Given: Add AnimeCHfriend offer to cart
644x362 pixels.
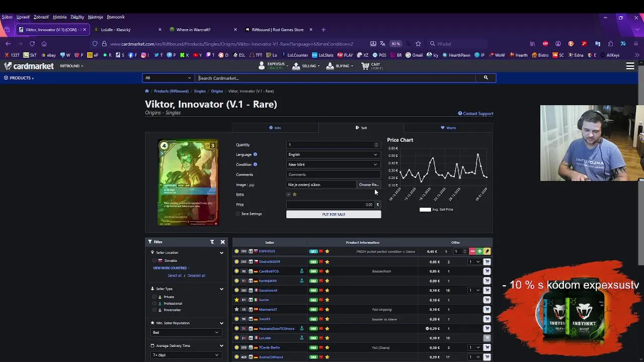Looking at the screenshot, I should pos(487,357).
